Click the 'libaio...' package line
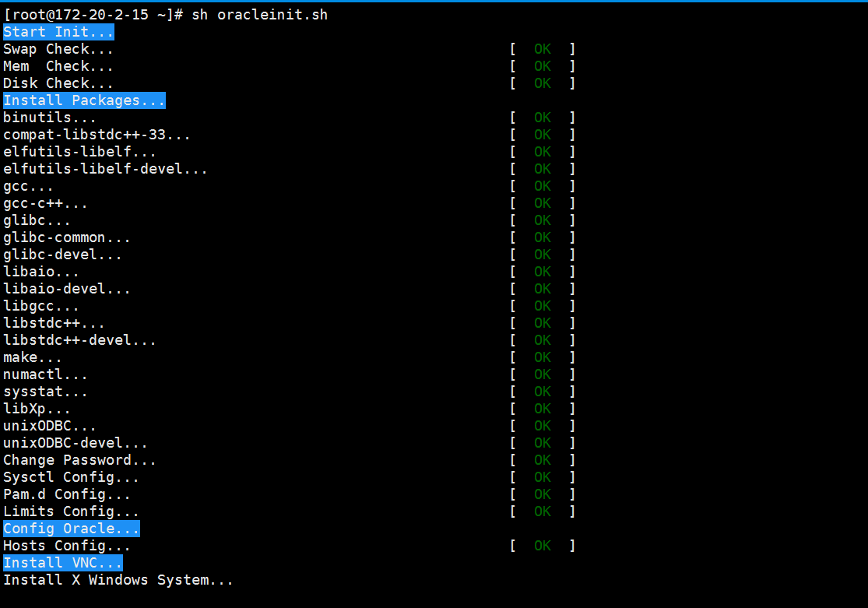This screenshot has width=868, height=608. [41, 272]
